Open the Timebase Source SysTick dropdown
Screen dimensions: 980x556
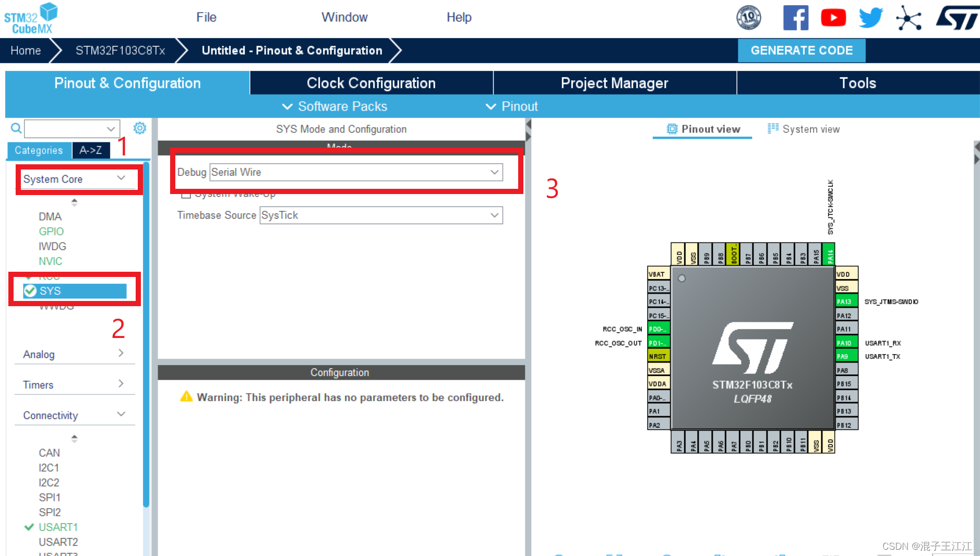381,215
